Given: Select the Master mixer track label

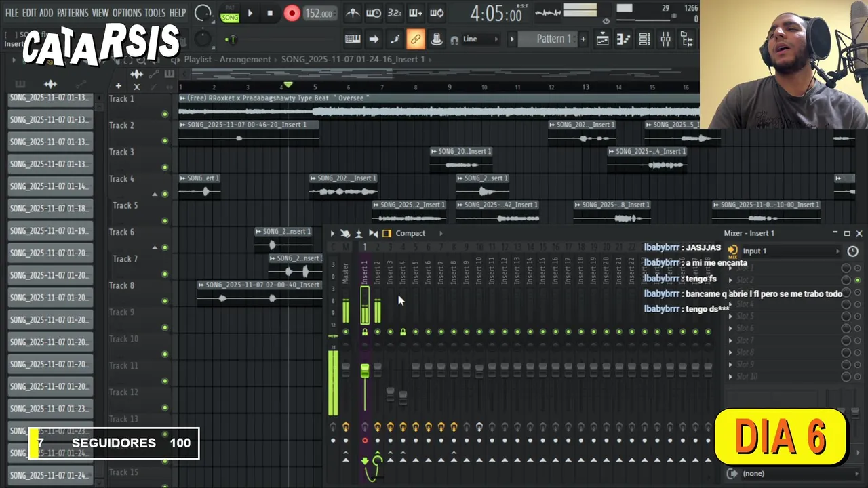Looking at the screenshot, I should point(346,272).
